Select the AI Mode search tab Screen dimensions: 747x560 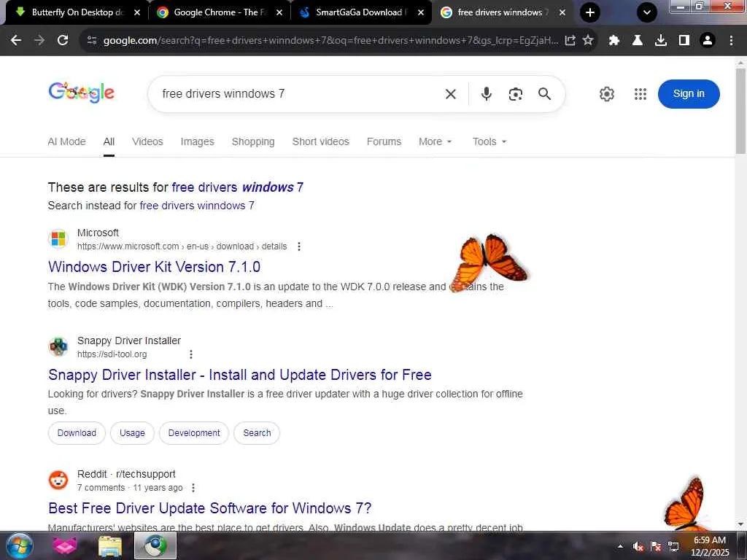66,141
